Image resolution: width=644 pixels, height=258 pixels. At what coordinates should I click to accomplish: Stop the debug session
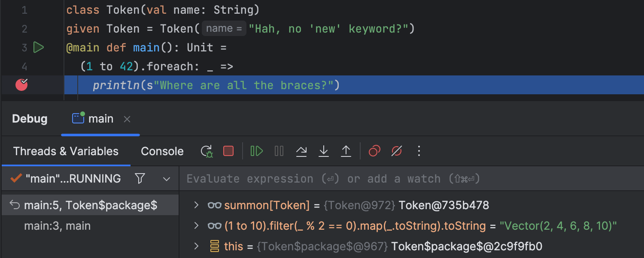228,151
